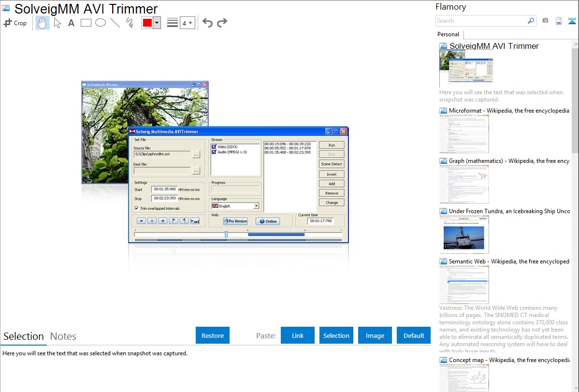Open the English language dropdown
Screen dimensions: 579x392
point(256,206)
